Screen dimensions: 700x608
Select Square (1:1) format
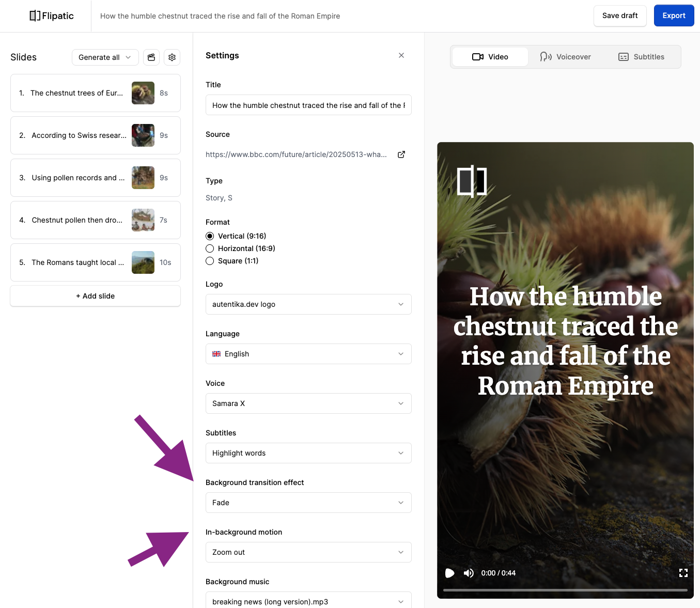click(x=210, y=261)
